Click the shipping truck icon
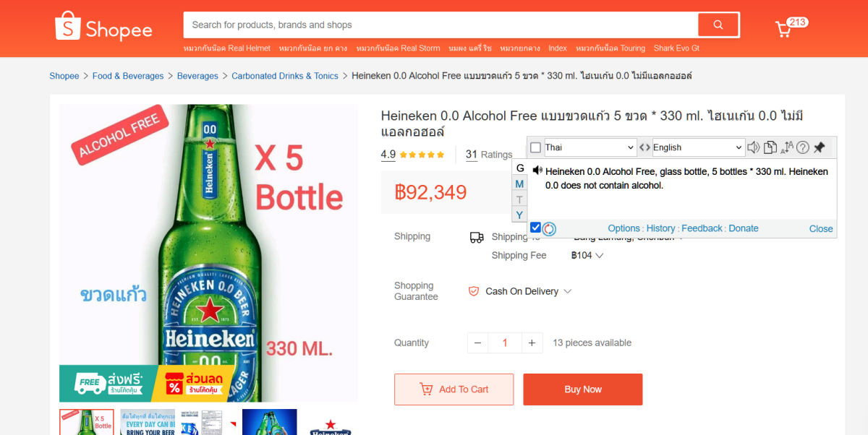Image resolution: width=868 pixels, height=435 pixels. point(476,236)
